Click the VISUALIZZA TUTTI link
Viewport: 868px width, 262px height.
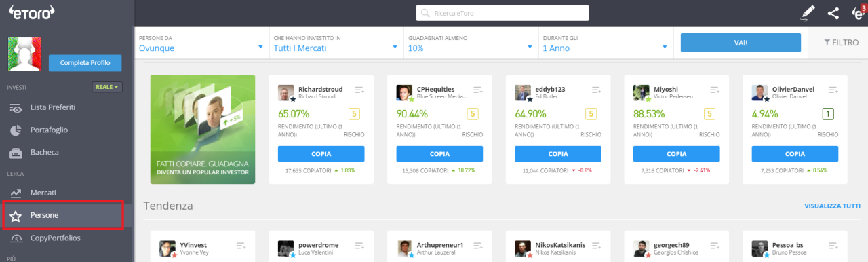(x=832, y=206)
